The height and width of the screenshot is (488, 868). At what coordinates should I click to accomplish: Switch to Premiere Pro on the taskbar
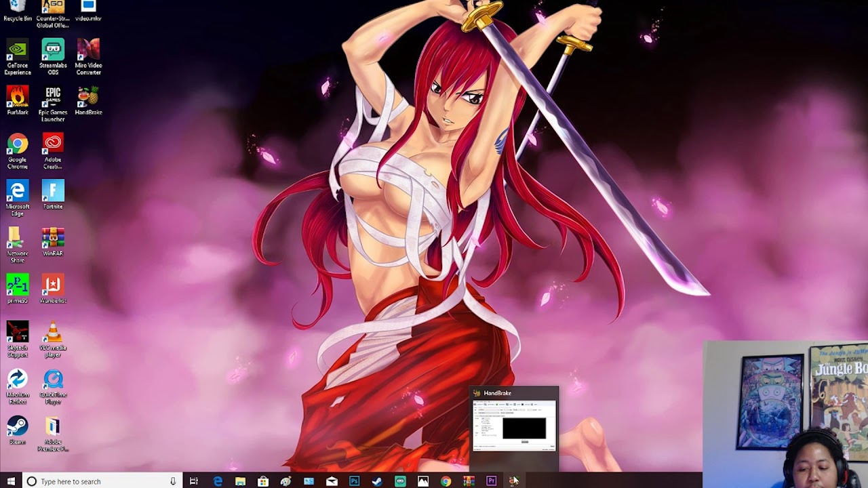tap(492, 481)
